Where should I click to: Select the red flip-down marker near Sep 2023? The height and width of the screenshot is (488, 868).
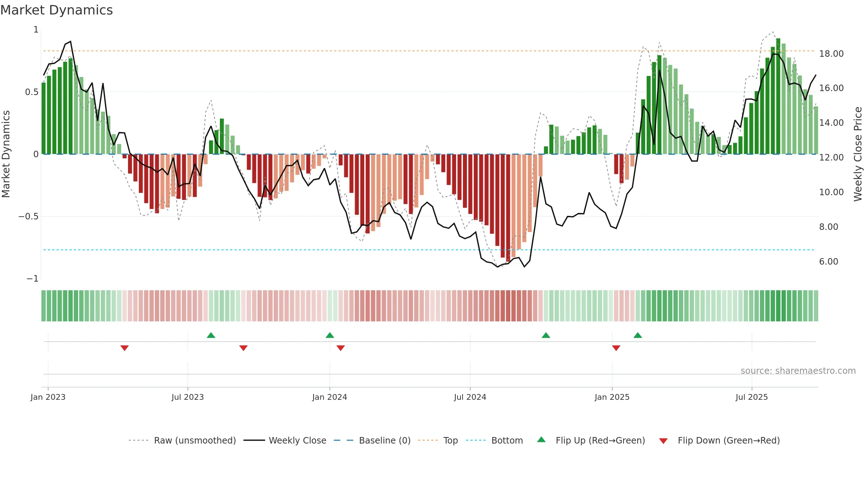pos(243,348)
